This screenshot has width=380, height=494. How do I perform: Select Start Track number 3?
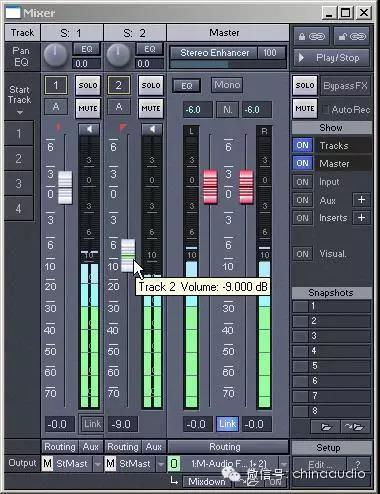(x=19, y=183)
